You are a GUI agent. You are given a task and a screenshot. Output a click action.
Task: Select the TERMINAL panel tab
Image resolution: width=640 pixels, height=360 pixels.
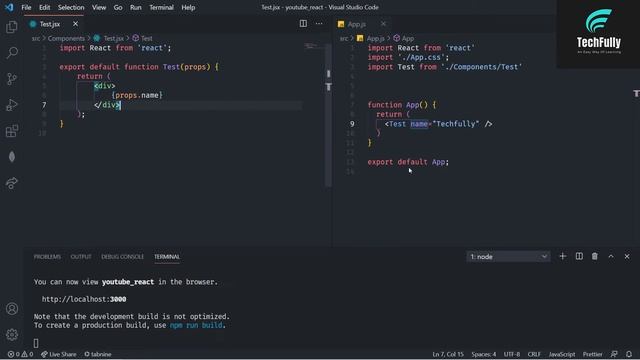(167, 257)
